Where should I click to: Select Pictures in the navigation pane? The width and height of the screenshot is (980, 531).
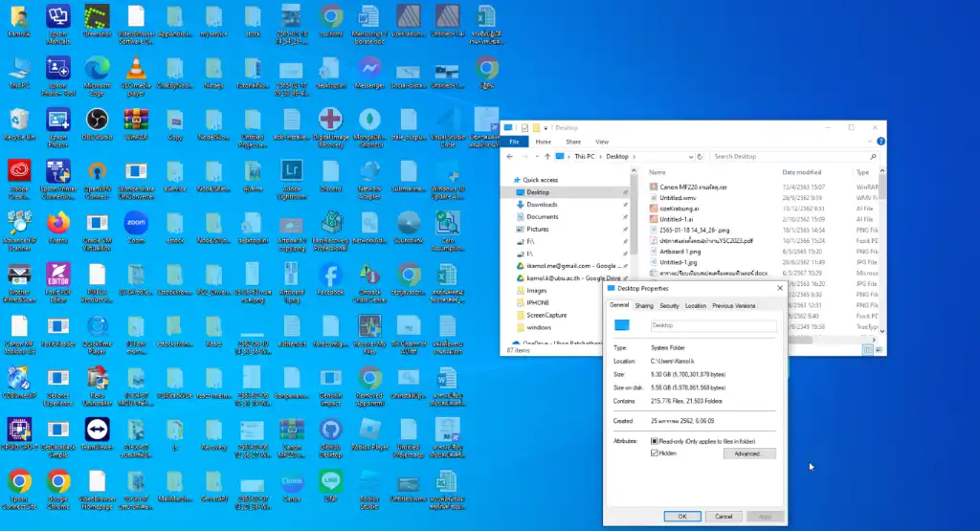click(x=537, y=230)
